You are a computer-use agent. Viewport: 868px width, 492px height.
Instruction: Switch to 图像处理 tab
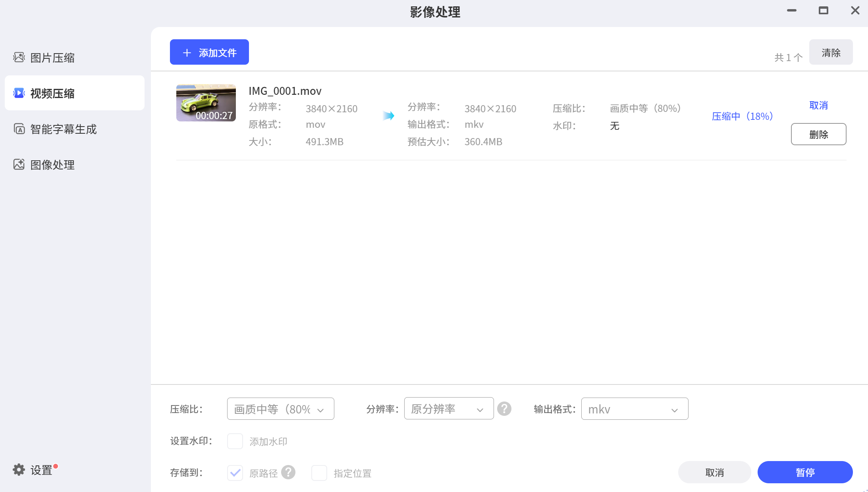point(52,165)
